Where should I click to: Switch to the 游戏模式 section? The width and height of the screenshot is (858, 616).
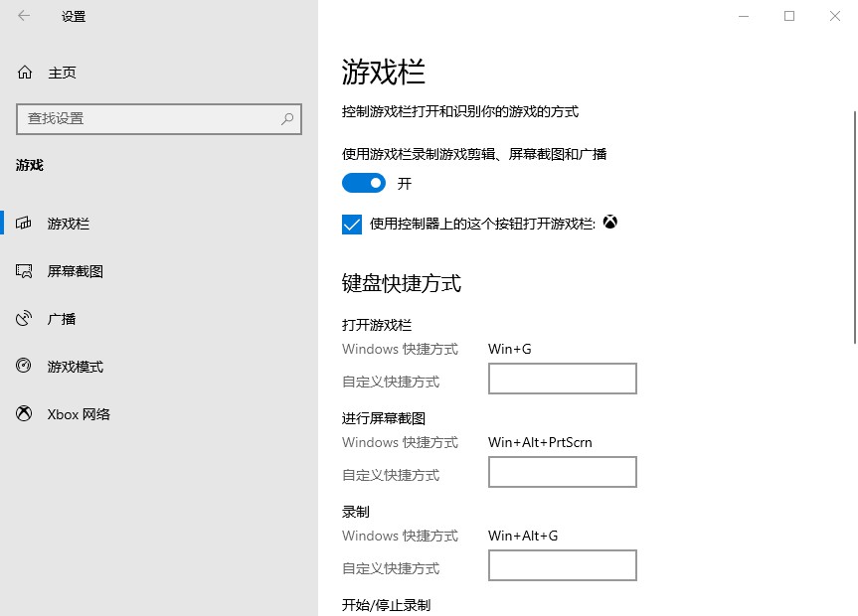74,367
